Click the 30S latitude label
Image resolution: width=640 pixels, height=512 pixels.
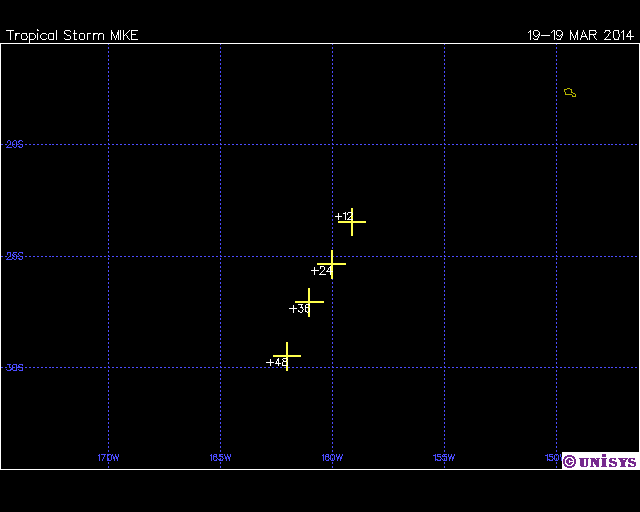[14, 368]
